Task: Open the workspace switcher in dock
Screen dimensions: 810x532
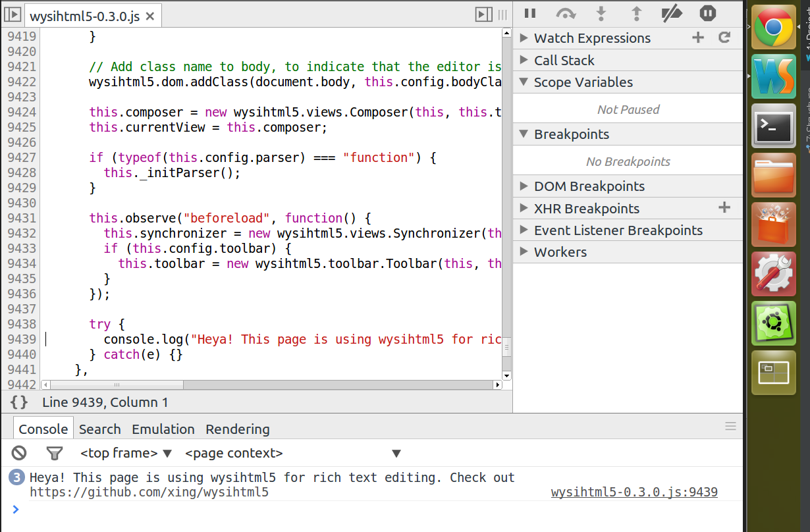Action: [x=774, y=373]
